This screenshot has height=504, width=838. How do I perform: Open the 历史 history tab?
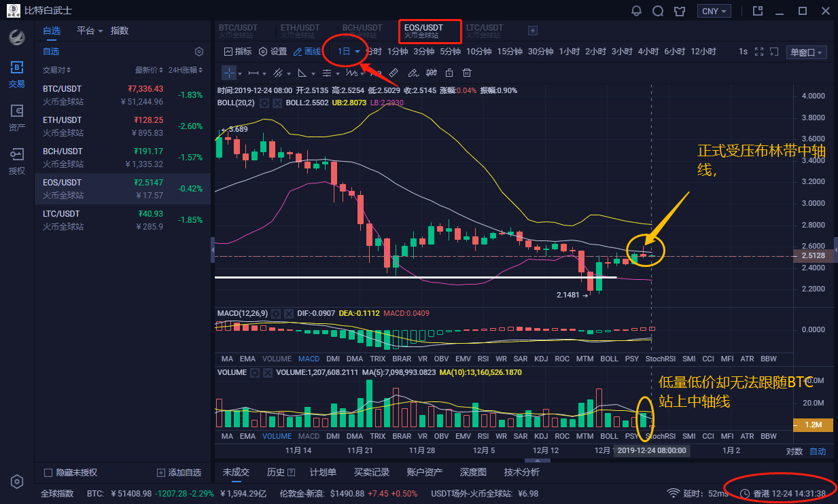pyautogui.click(x=281, y=472)
